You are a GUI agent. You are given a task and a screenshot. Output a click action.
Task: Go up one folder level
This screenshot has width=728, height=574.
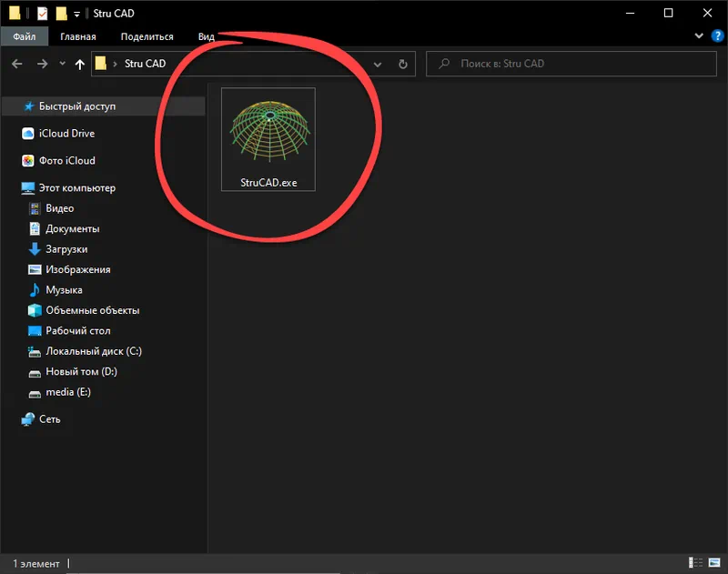point(80,64)
